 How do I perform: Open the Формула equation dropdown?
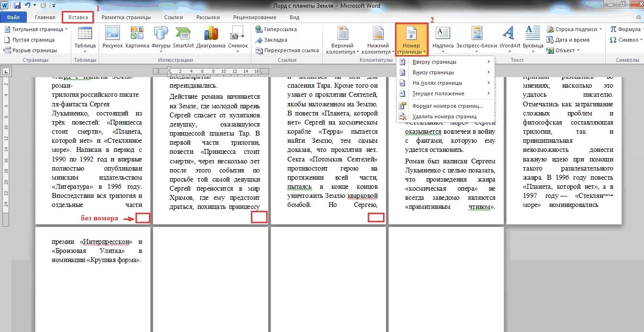click(627, 29)
